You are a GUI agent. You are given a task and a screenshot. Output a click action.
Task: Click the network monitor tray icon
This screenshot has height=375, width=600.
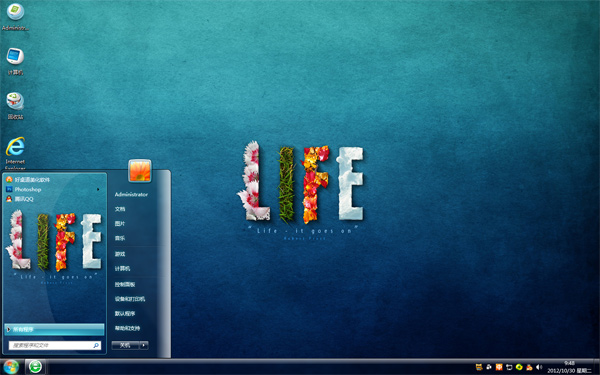509,367
